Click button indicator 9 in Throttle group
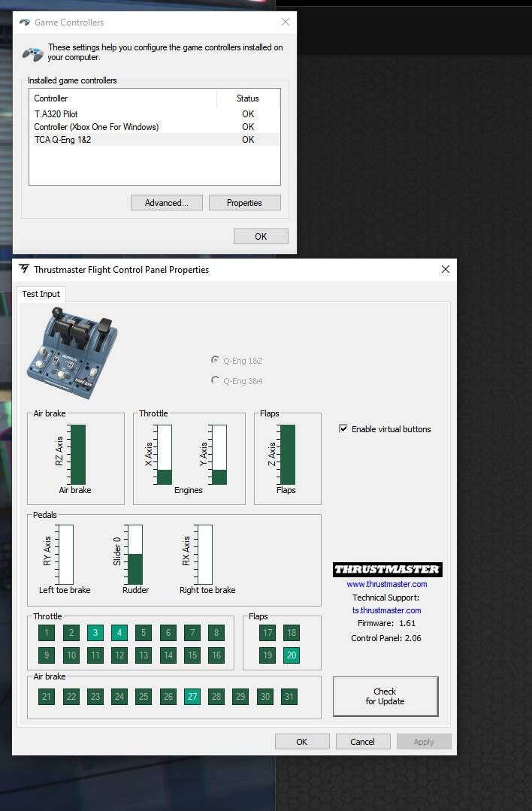 pos(46,655)
